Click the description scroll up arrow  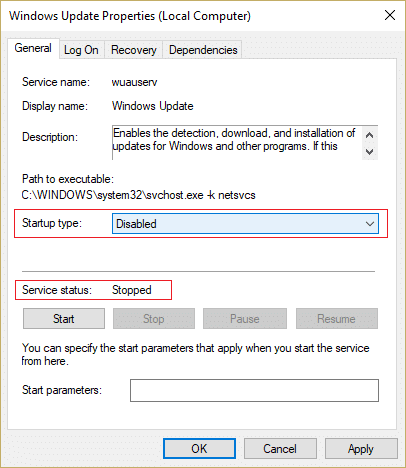click(369, 135)
